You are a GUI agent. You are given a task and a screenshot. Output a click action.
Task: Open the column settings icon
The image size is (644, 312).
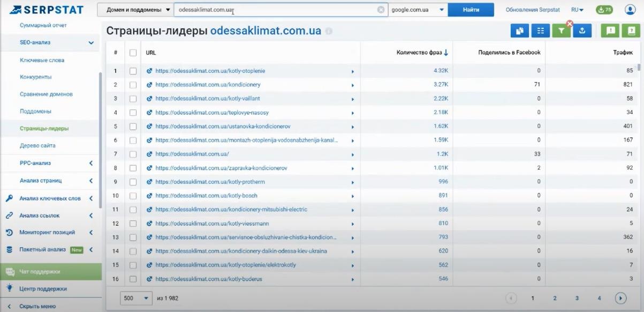(540, 31)
